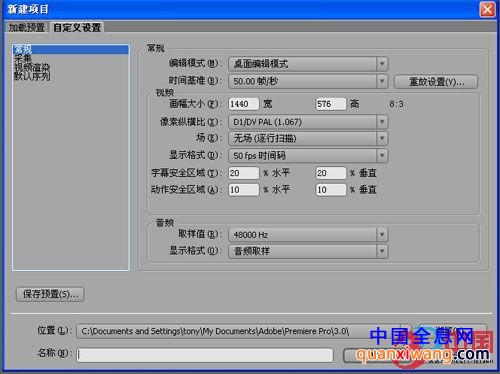Expand the 像素纵横比 D1/DV PAL dropdown
Screen dimensions: 500x374
point(308,122)
